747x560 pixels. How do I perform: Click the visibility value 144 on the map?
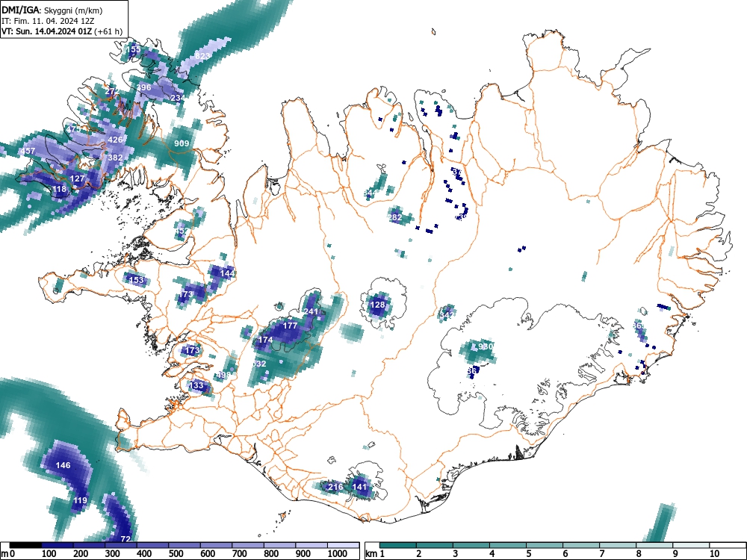point(228,273)
